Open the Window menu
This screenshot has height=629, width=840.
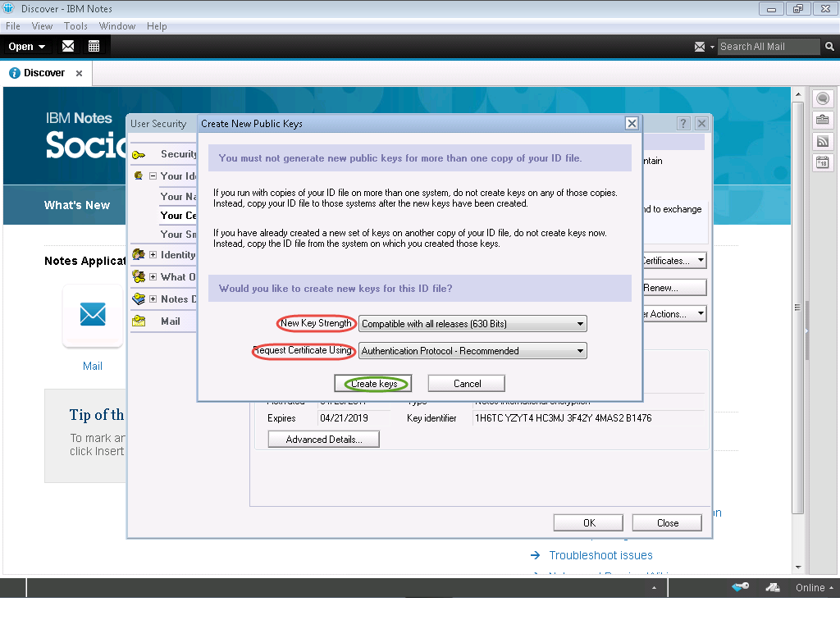(117, 26)
